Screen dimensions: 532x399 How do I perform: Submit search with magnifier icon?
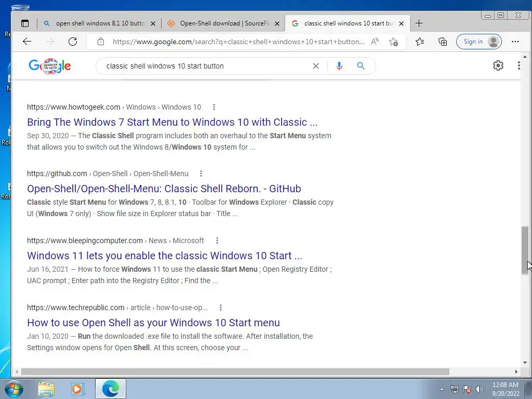[x=361, y=66]
